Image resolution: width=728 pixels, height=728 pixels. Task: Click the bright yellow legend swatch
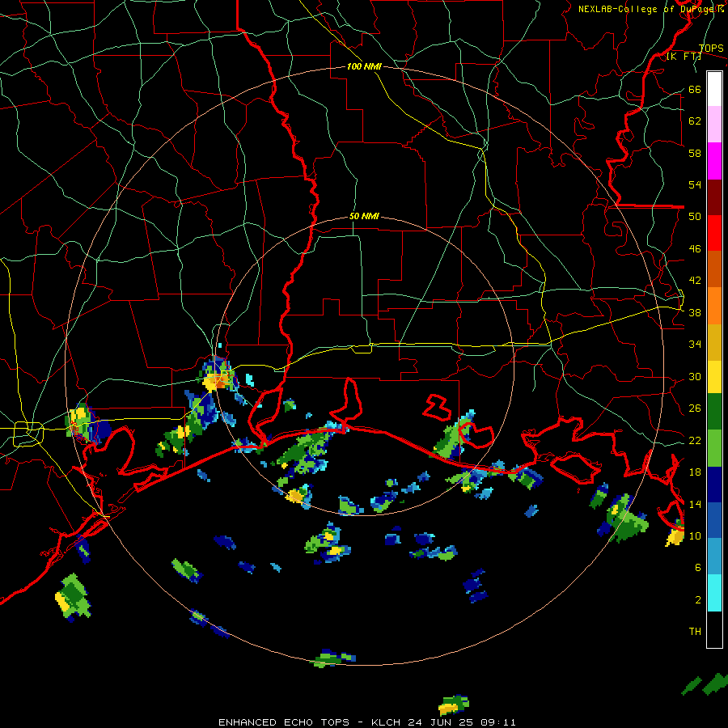(x=714, y=377)
